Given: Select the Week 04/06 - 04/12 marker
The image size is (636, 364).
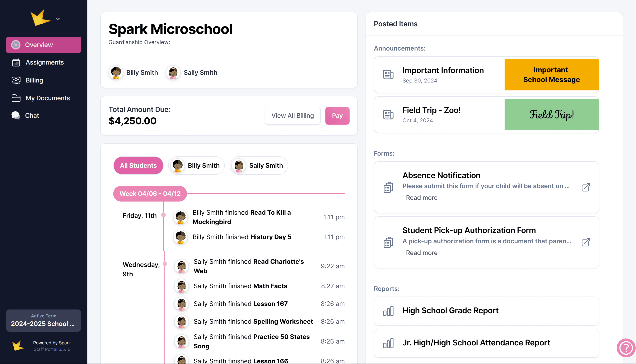Looking at the screenshot, I should tap(150, 194).
